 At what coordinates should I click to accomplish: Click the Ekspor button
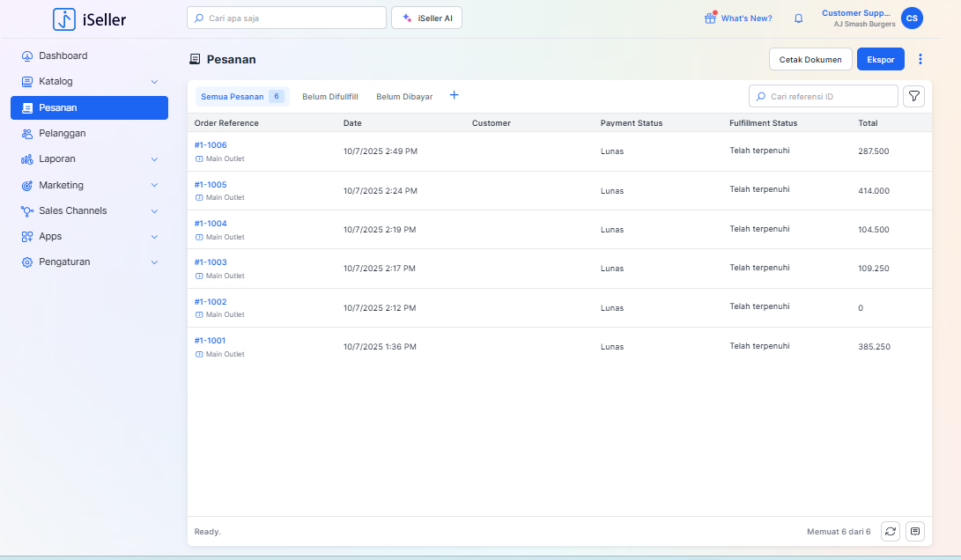880,60
